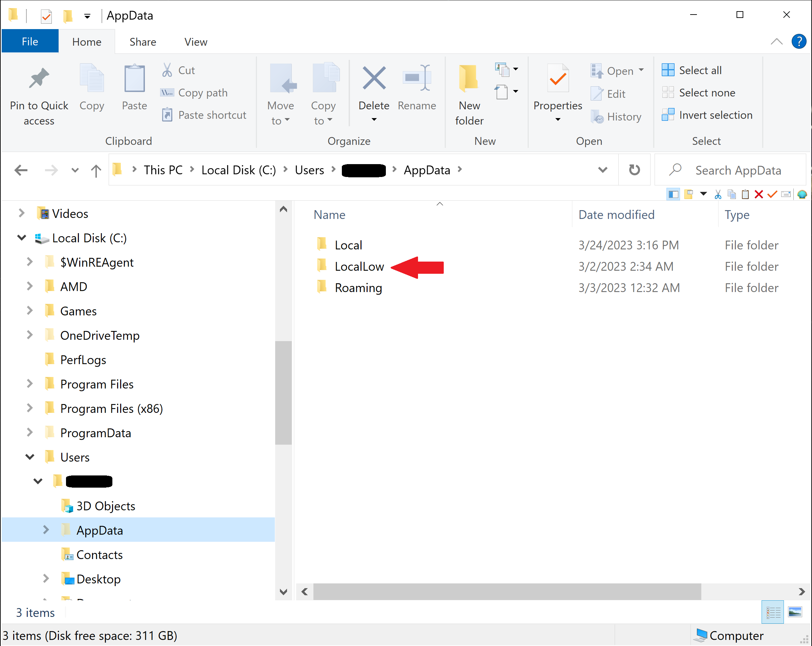Click the blue Help question mark icon

pos(798,41)
